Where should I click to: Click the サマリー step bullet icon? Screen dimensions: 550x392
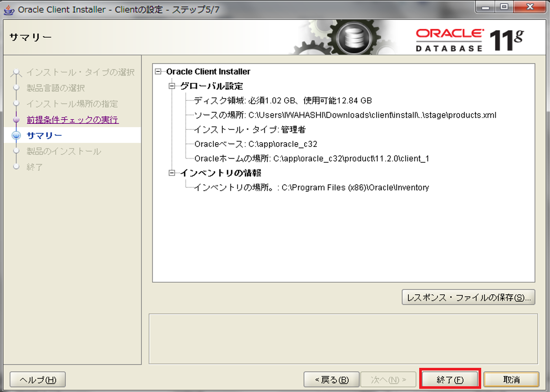click(16, 135)
